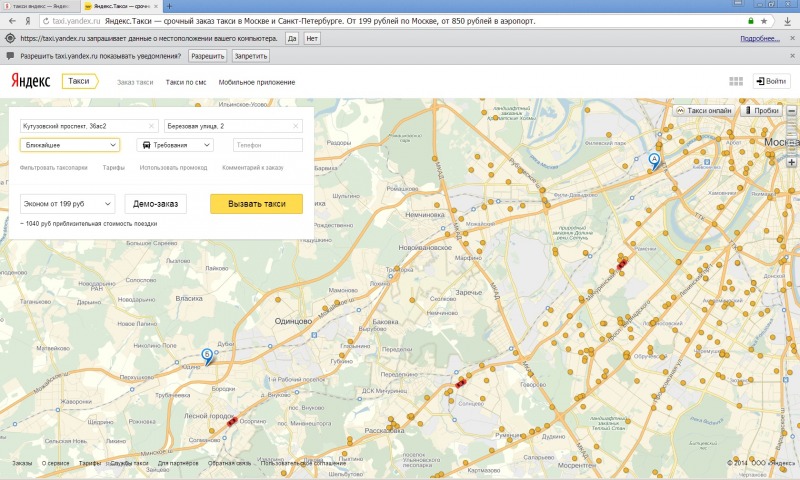Open the Тарифы link in order form
Viewport: 800px width, 480px height.
(x=113, y=167)
